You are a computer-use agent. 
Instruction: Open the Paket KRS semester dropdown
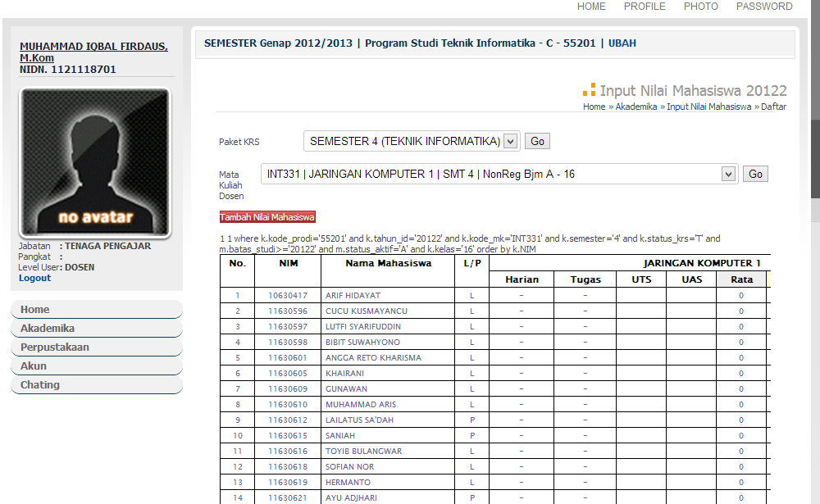click(411, 141)
